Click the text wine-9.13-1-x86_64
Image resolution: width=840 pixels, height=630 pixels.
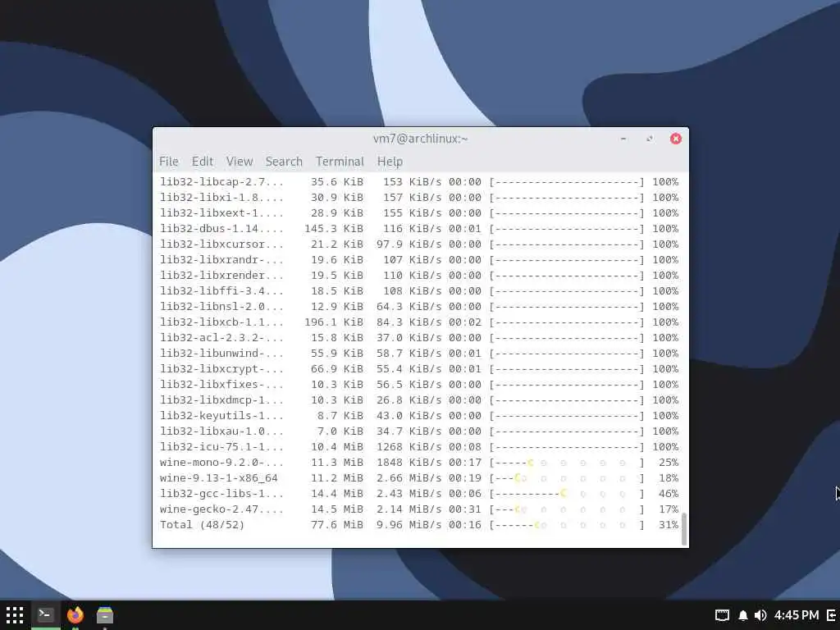point(218,478)
